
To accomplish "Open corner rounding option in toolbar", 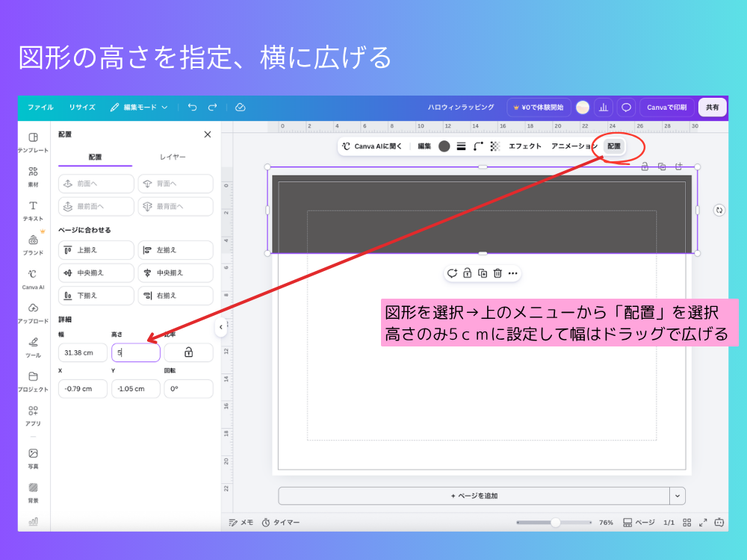I will [478, 146].
